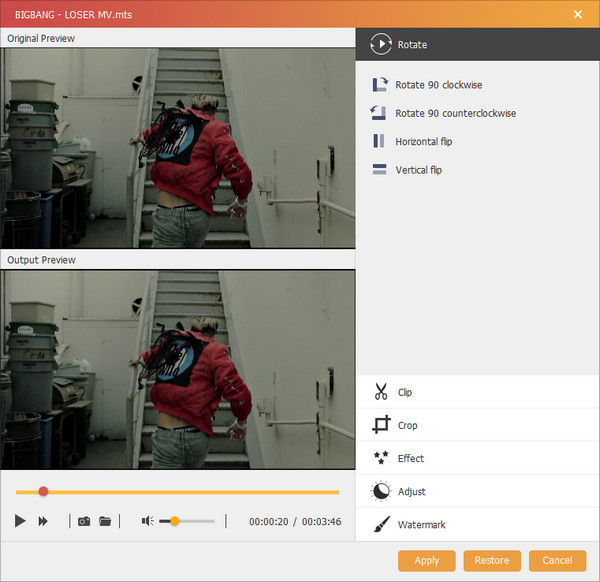
Task: Click the Output Preview label
Action: pyautogui.click(x=41, y=260)
